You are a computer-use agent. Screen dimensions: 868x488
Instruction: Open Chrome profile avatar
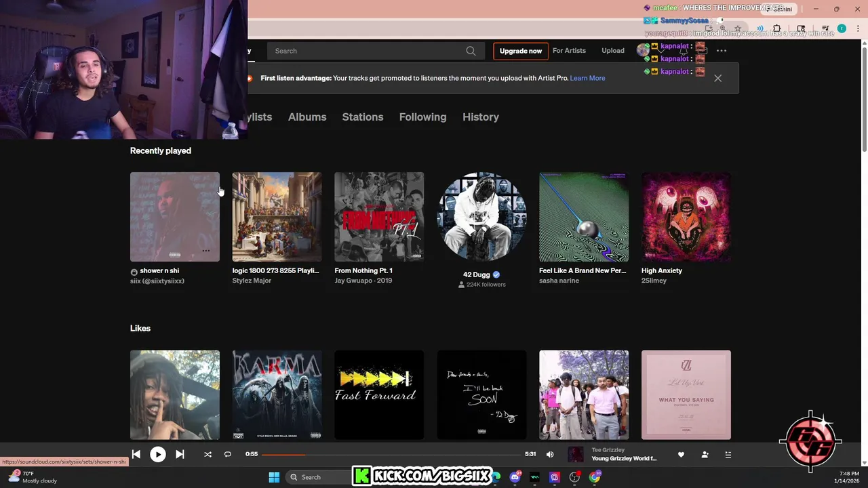pos(842,28)
